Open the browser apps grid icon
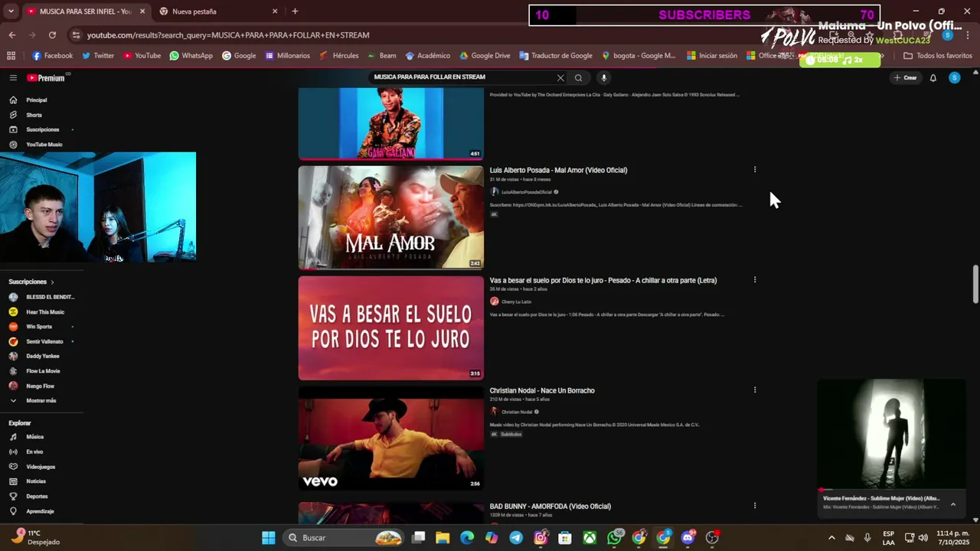This screenshot has width=980, height=551. [11, 56]
